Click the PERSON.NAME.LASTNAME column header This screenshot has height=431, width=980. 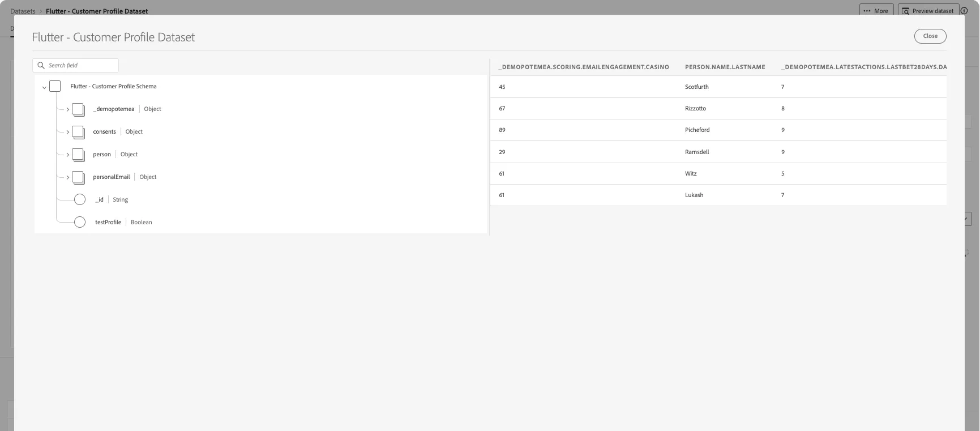tap(725, 67)
